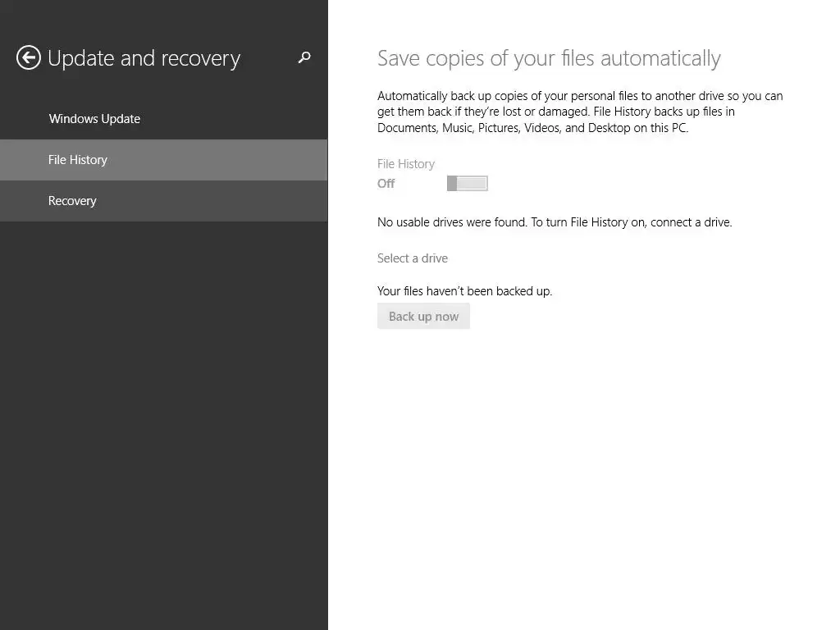
Task: Click the Select a drive link
Action: click(x=413, y=258)
